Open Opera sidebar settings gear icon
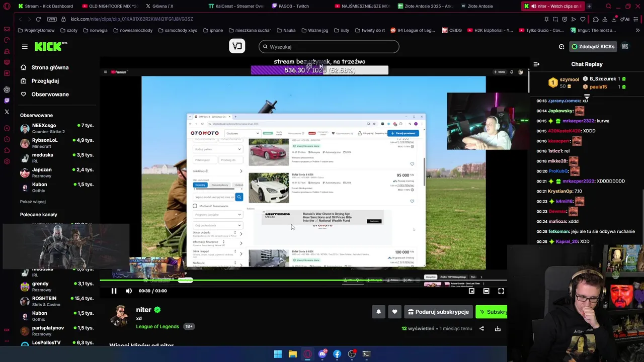The width and height of the screenshot is (644, 362). pos(7,161)
